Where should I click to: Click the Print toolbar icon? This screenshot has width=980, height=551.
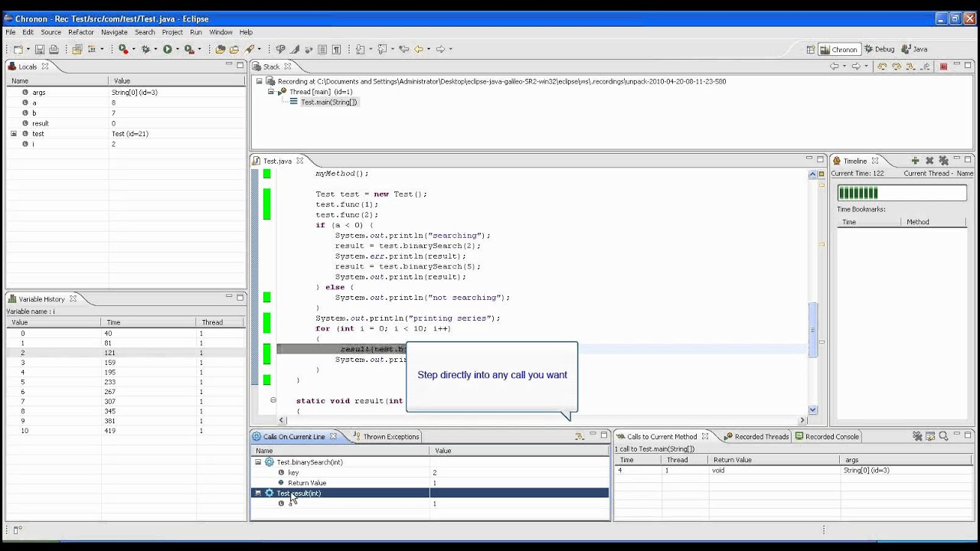click(x=54, y=49)
